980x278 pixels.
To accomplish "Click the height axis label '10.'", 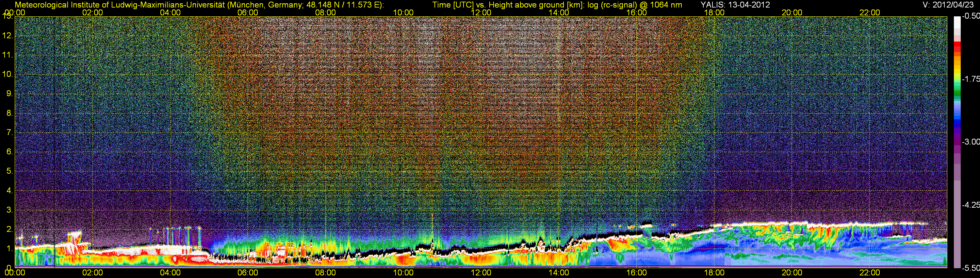I will point(8,74).
